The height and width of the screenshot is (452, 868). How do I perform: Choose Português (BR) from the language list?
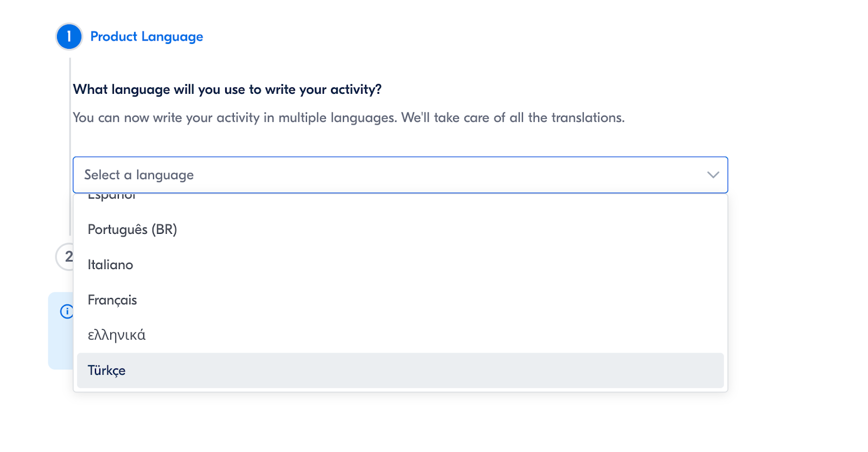point(132,230)
